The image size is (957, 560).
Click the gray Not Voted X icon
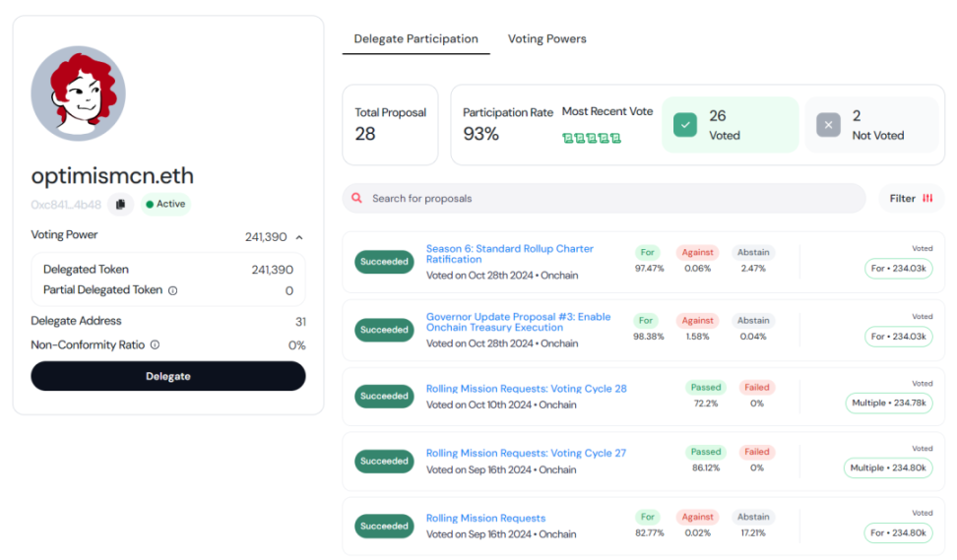pyautogui.click(x=828, y=125)
